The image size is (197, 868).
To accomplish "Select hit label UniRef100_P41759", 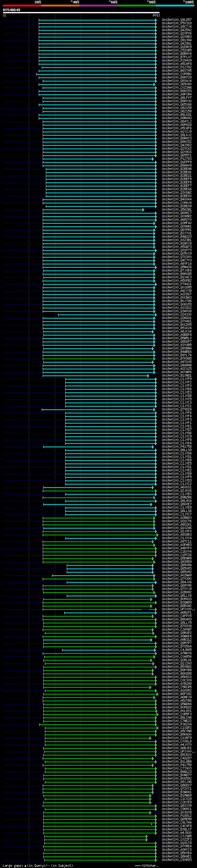I will tap(176, 765).
